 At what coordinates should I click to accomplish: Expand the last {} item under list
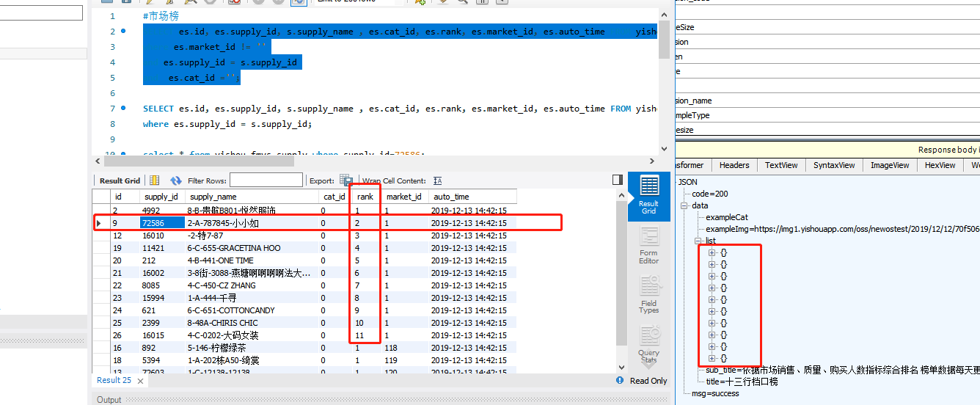click(712, 358)
